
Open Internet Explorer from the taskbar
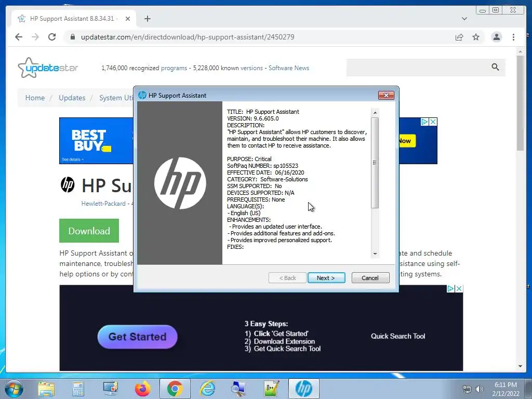point(207,389)
